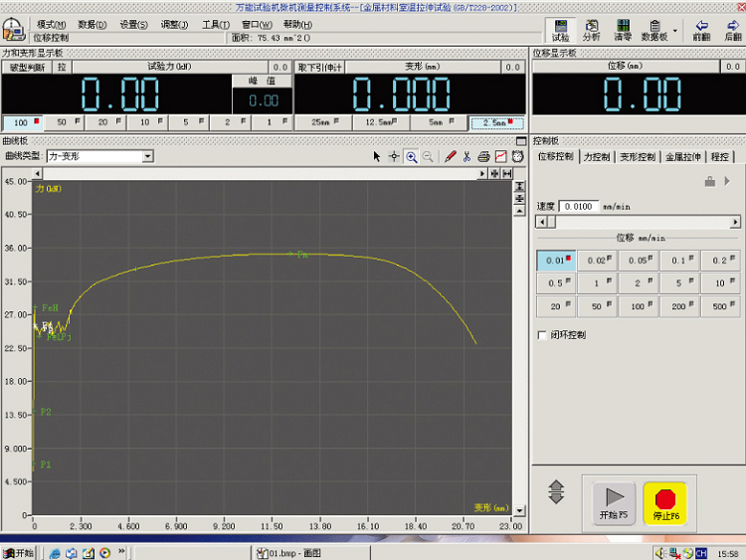Open the 工具(T) menu
This screenshot has width=746, height=560.
click(216, 24)
